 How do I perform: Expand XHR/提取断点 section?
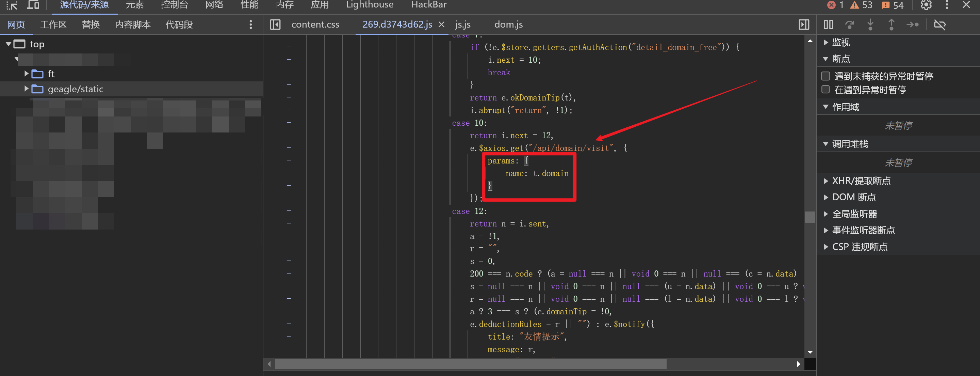(826, 181)
